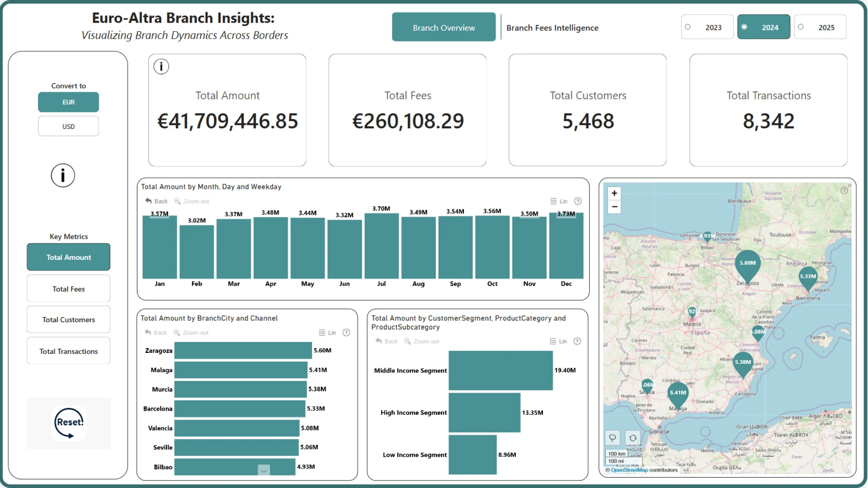Click the Dec bar in monthly chart
868x488 pixels.
coord(566,245)
